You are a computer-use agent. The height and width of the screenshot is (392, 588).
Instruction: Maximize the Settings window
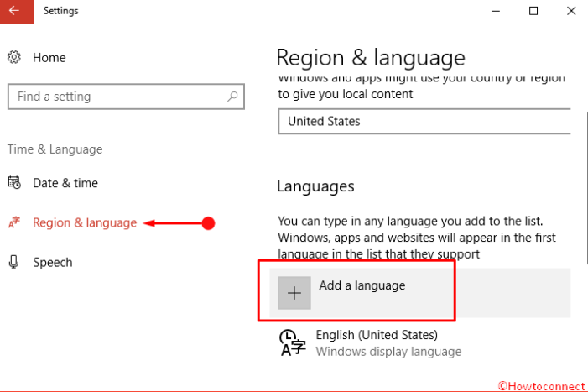click(533, 11)
